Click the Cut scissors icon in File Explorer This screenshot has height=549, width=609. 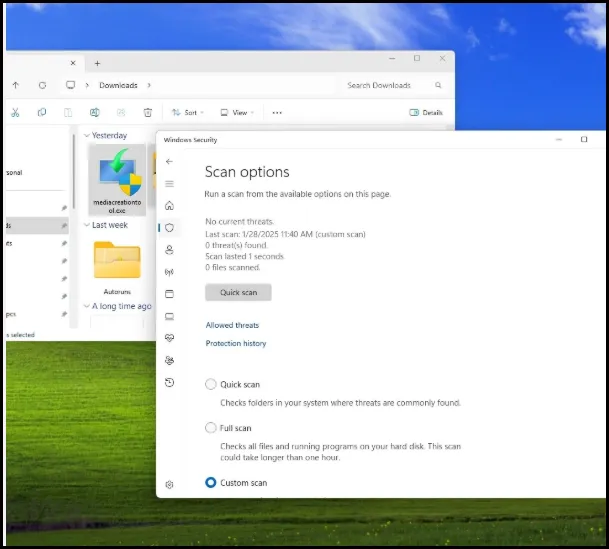[x=15, y=113]
